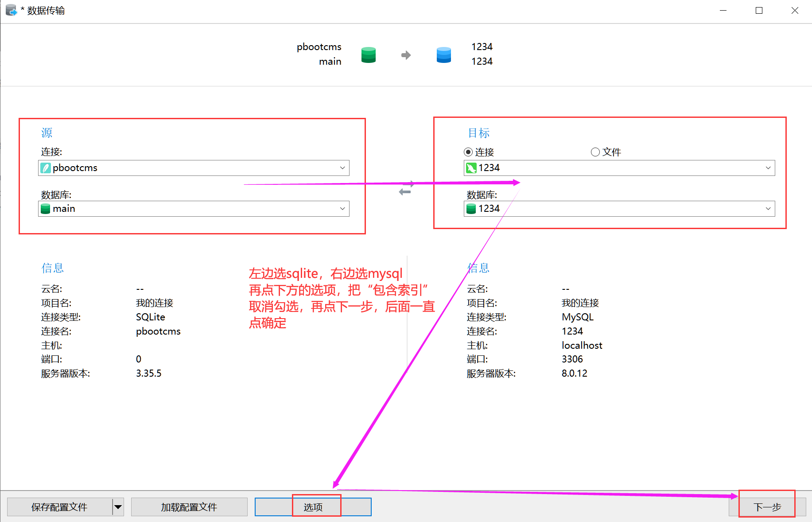The height and width of the screenshot is (522, 812).
Task: Click the left-pointing swap arrow between the panels
Action: (404, 191)
